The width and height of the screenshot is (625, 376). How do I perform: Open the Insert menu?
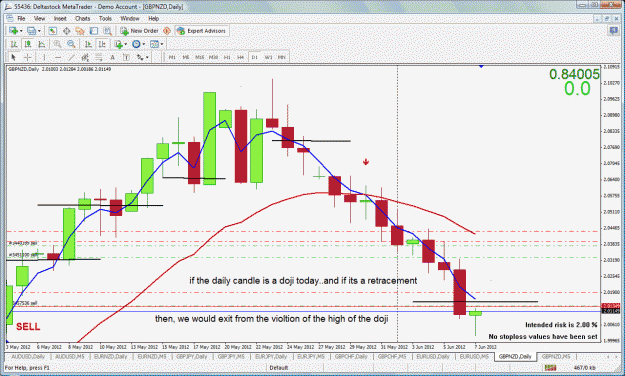(60, 18)
